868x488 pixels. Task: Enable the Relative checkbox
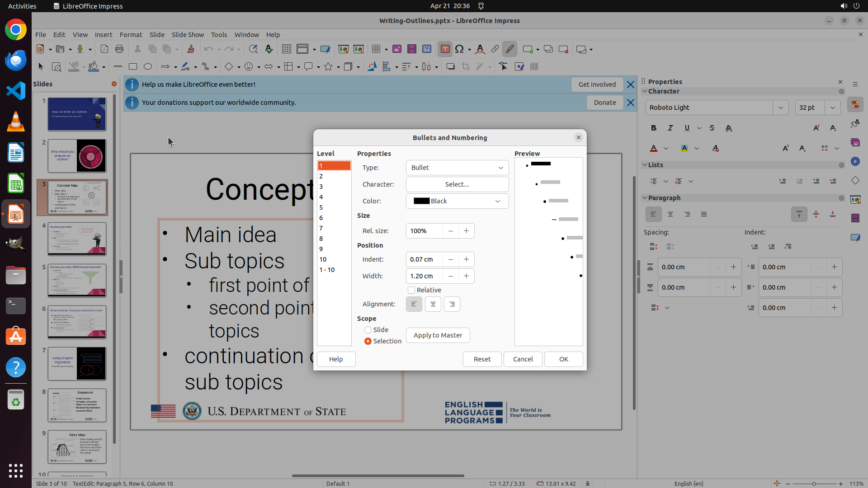411,290
